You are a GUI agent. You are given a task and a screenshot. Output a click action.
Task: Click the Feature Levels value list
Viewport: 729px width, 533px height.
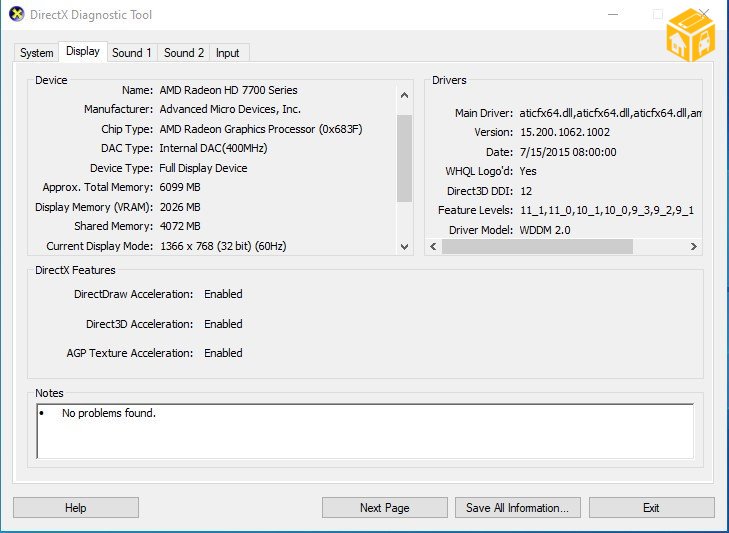pyautogui.click(x=607, y=210)
